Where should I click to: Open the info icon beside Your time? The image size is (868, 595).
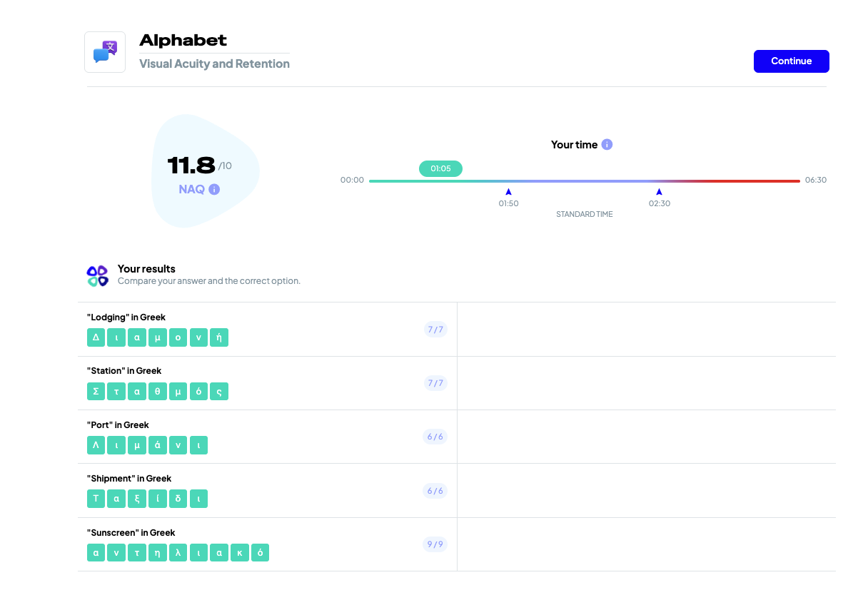tap(607, 144)
